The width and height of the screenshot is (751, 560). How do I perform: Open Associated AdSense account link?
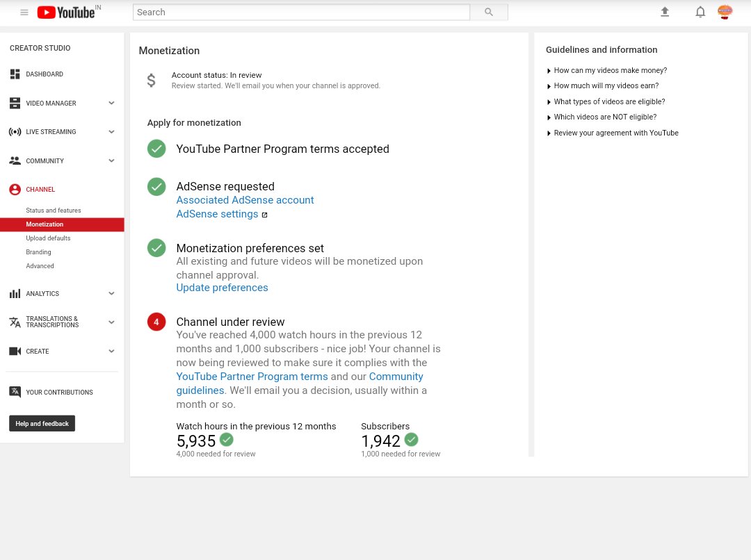tap(245, 200)
